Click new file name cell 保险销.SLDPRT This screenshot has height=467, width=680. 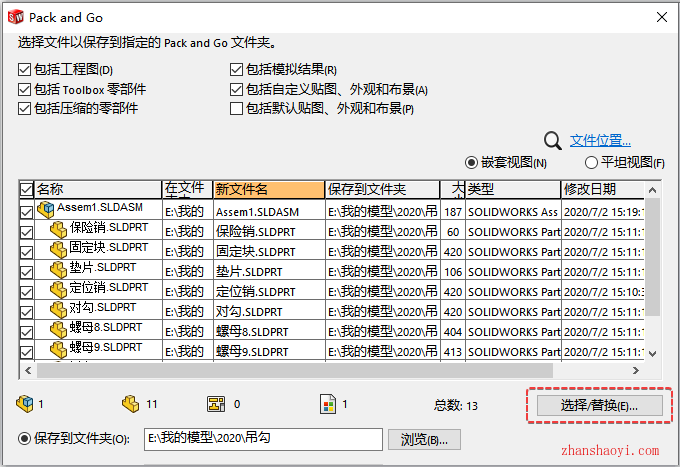click(269, 232)
